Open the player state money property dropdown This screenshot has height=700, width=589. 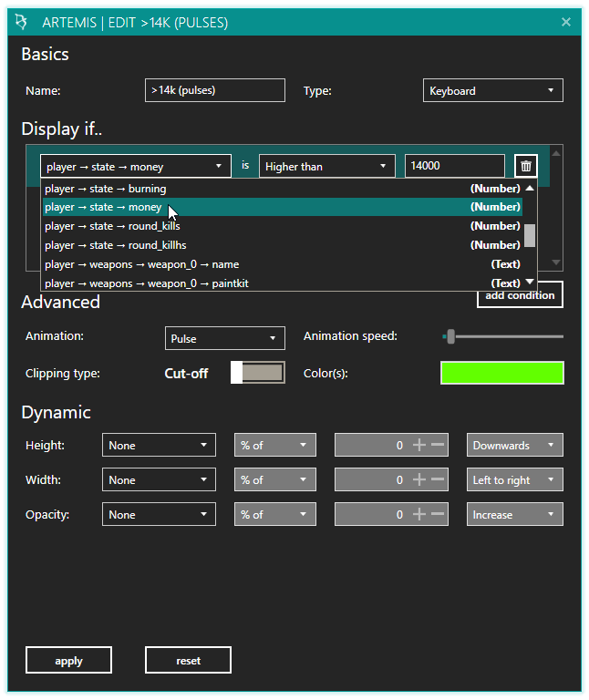pyautogui.click(x=136, y=166)
